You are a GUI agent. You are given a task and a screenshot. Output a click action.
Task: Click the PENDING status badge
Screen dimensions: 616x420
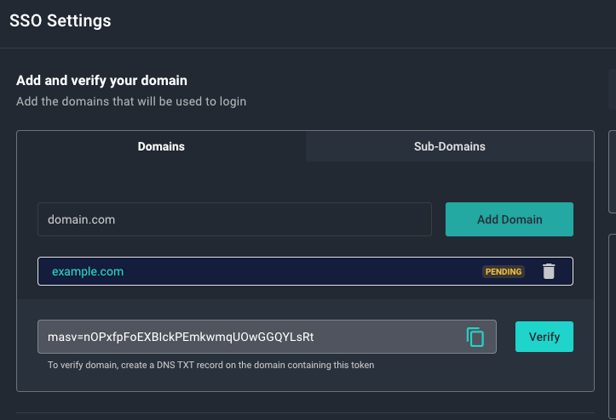[x=503, y=271]
